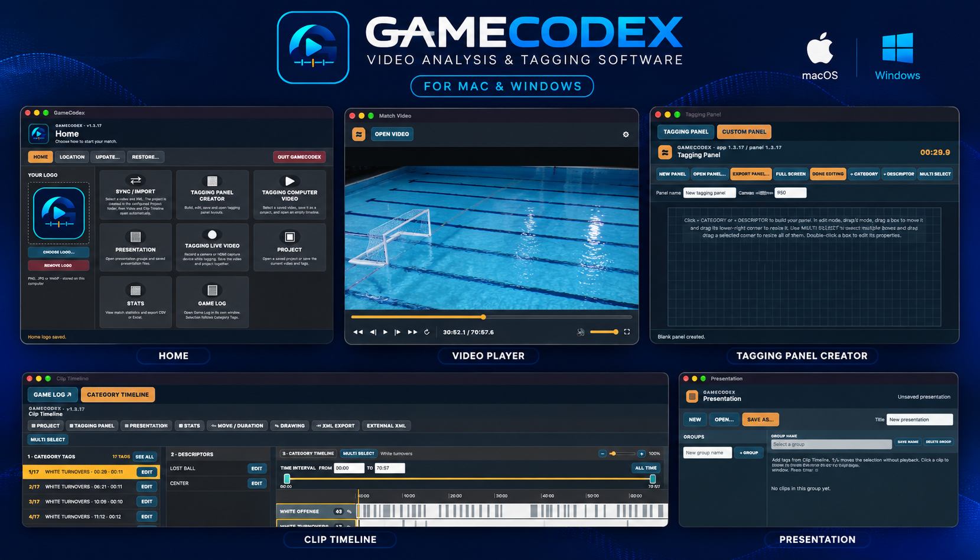Add a category with + Category

[864, 174]
